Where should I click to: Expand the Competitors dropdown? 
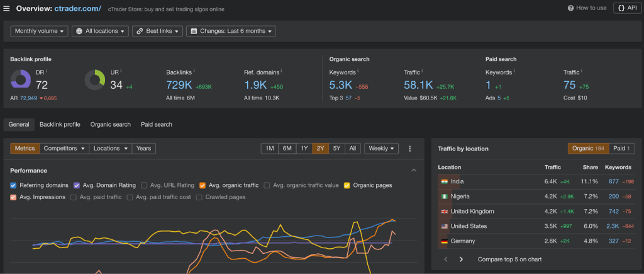pos(65,149)
